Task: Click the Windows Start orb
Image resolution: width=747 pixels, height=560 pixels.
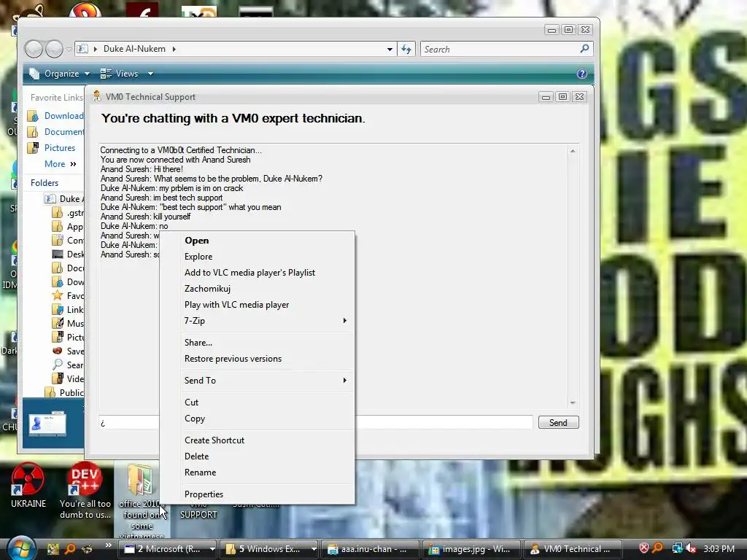Action: tap(21, 548)
